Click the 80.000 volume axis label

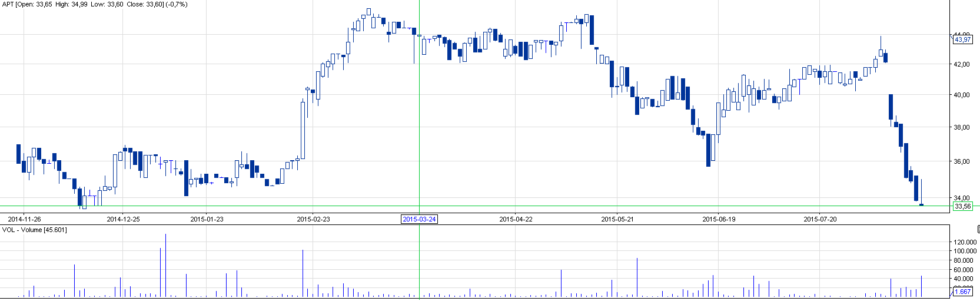point(966,260)
